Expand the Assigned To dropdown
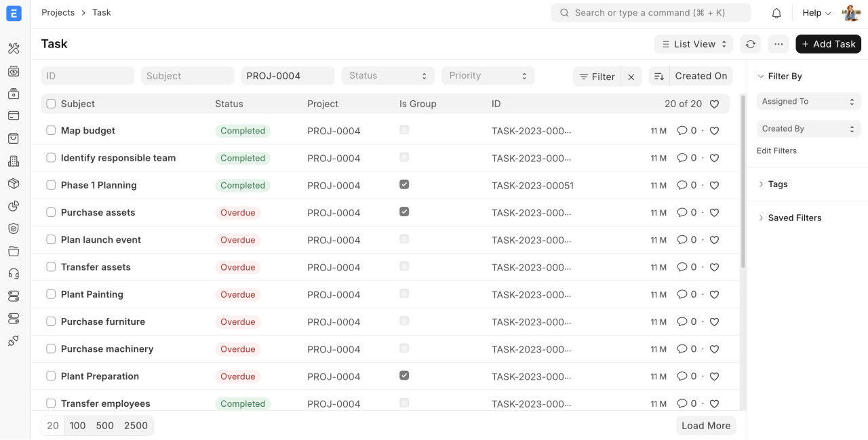 pyautogui.click(x=808, y=102)
